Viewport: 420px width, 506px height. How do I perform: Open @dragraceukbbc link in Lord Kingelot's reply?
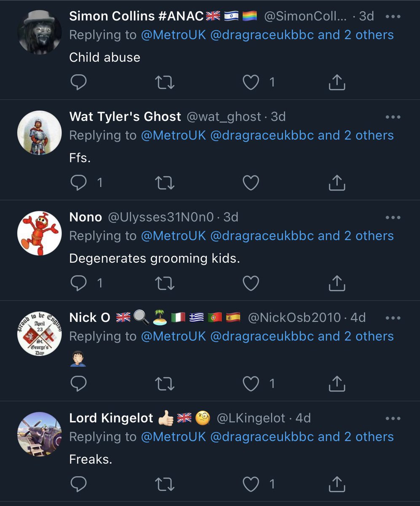pyautogui.click(x=261, y=437)
